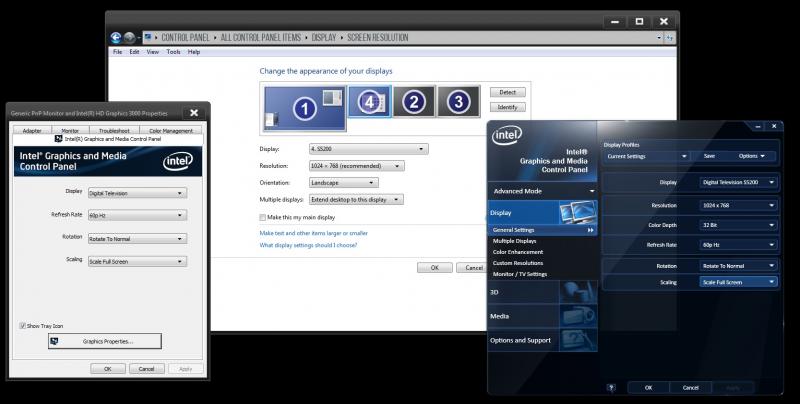The height and width of the screenshot is (404, 800).
Task: Click Cancel in the Intel Advanced Mode panel
Action: pos(690,388)
